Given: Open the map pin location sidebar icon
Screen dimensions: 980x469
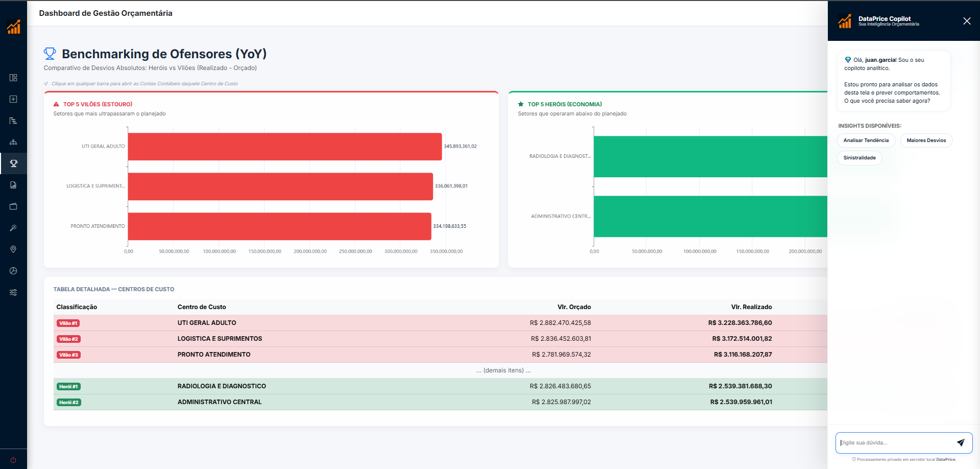Looking at the screenshot, I should (14, 249).
